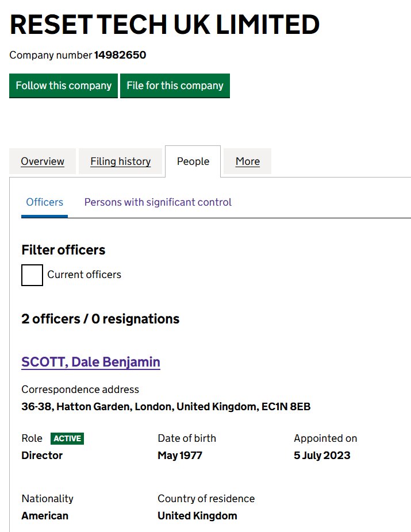Open the More tab
This screenshot has width=411, height=532.
click(x=247, y=161)
